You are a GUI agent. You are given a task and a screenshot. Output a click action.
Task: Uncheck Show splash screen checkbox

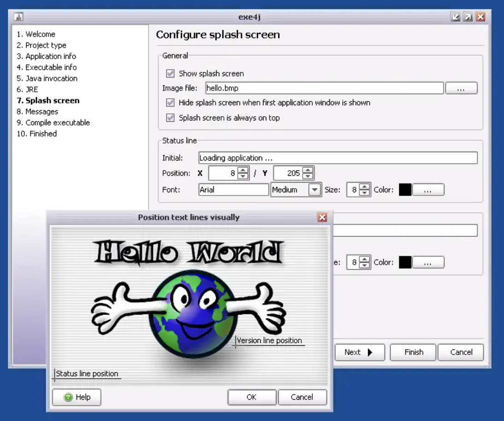[170, 74]
